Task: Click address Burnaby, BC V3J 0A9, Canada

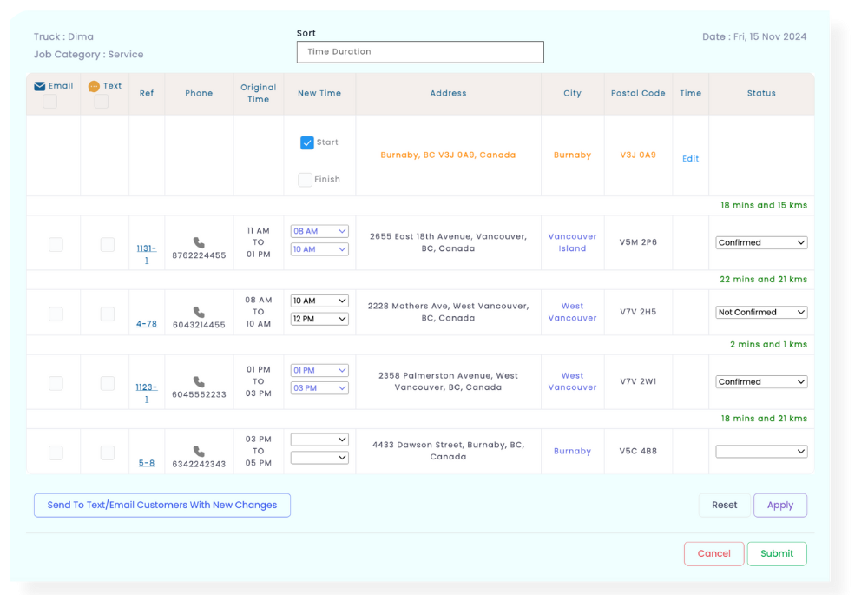Action: (448, 155)
